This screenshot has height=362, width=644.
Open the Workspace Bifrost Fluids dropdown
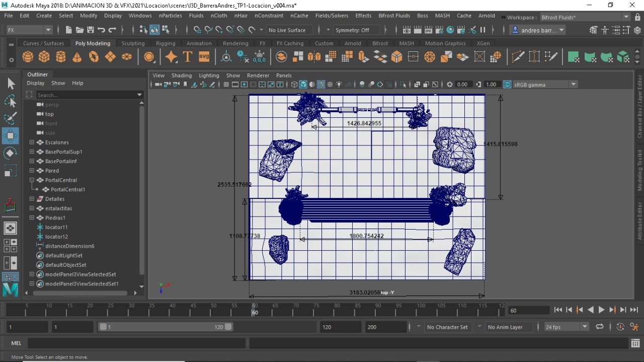(x=585, y=17)
